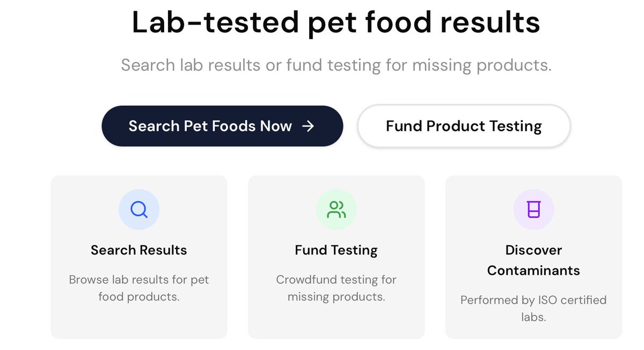The width and height of the screenshot is (644, 350).
Task: Select the Discover Contaminants heading
Action: [534, 260]
